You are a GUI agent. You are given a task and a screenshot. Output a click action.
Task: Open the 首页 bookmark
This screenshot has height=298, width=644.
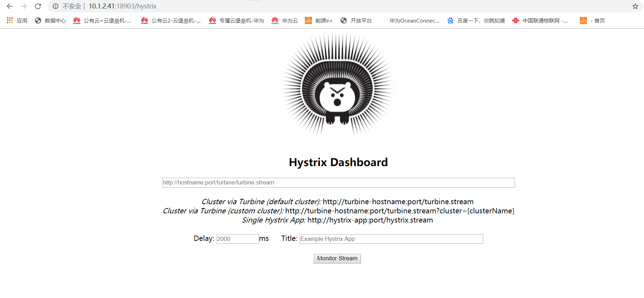(x=593, y=20)
